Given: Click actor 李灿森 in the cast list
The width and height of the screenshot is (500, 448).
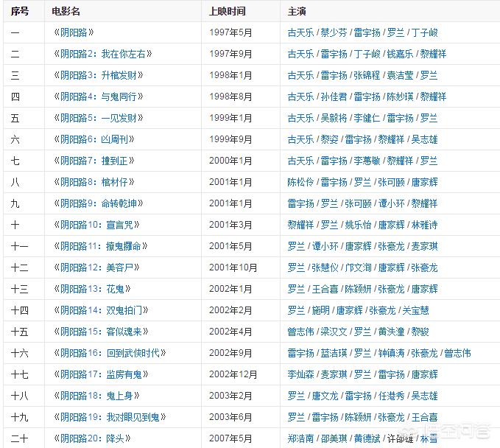Looking at the screenshot, I should tap(300, 374).
